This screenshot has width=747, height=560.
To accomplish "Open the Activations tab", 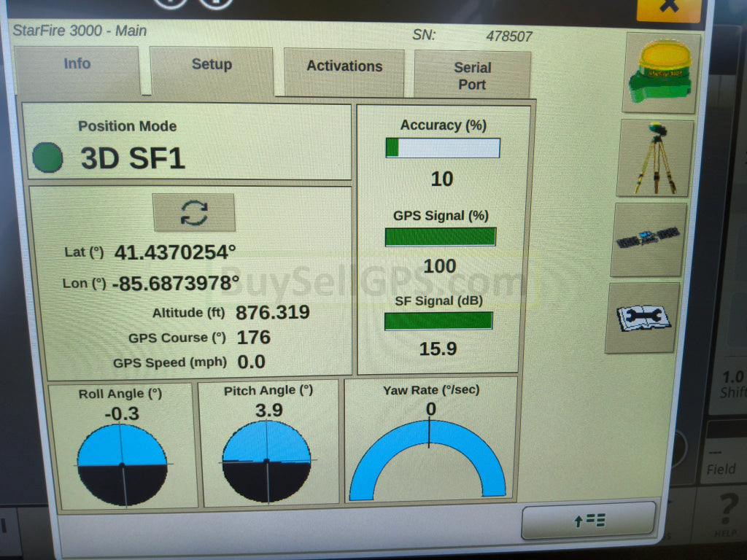I will coord(344,72).
